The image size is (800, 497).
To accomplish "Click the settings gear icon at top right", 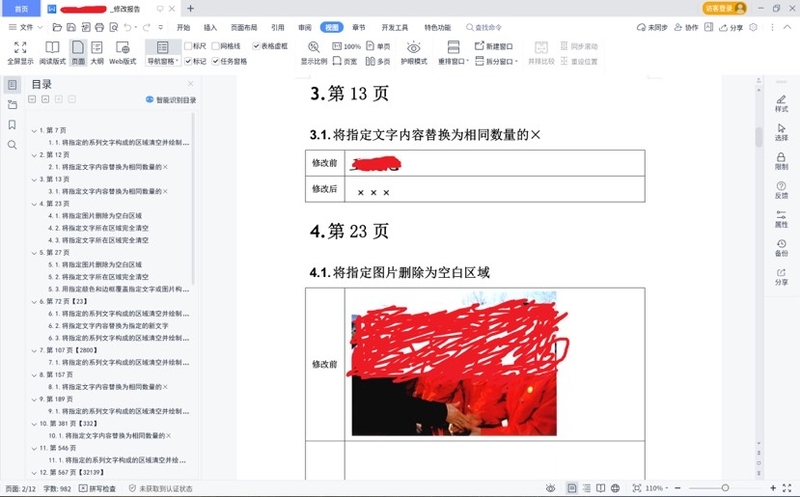I will (753, 27).
